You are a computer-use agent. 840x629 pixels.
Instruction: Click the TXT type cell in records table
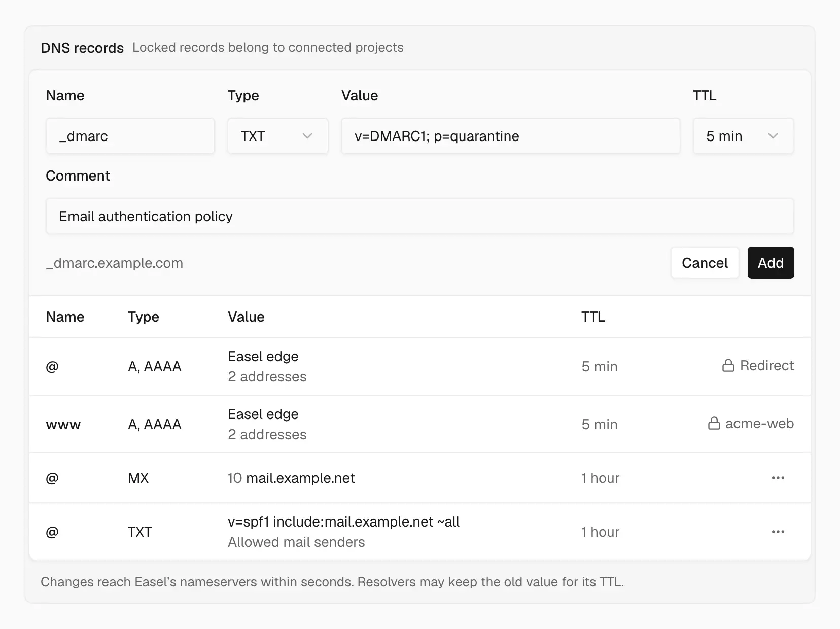139,532
